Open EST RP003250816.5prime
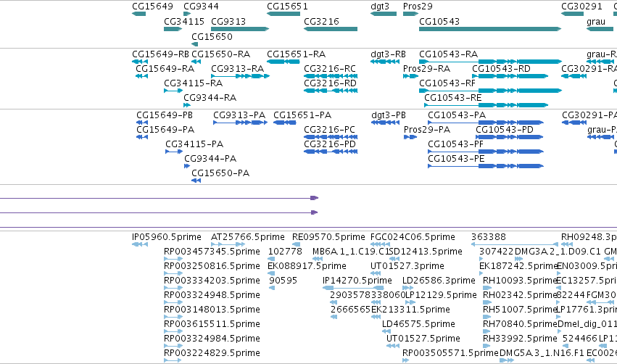The width and height of the screenshot is (617, 364). point(173,273)
